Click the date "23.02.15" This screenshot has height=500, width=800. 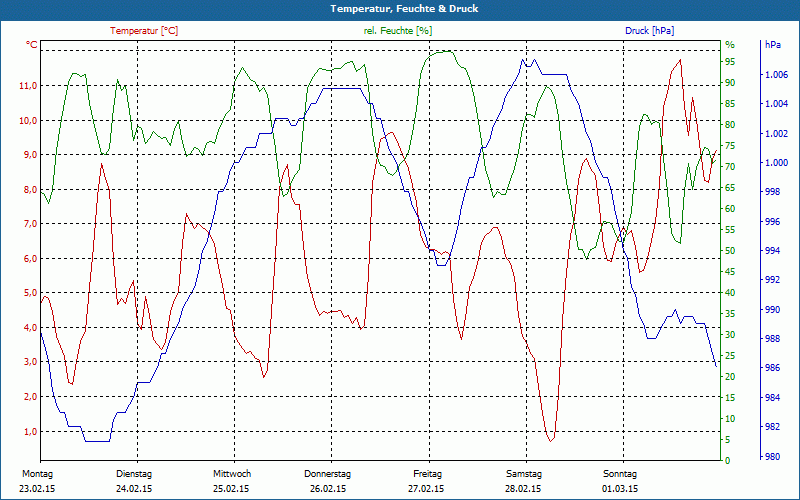pyautogui.click(x=37, y=489)
